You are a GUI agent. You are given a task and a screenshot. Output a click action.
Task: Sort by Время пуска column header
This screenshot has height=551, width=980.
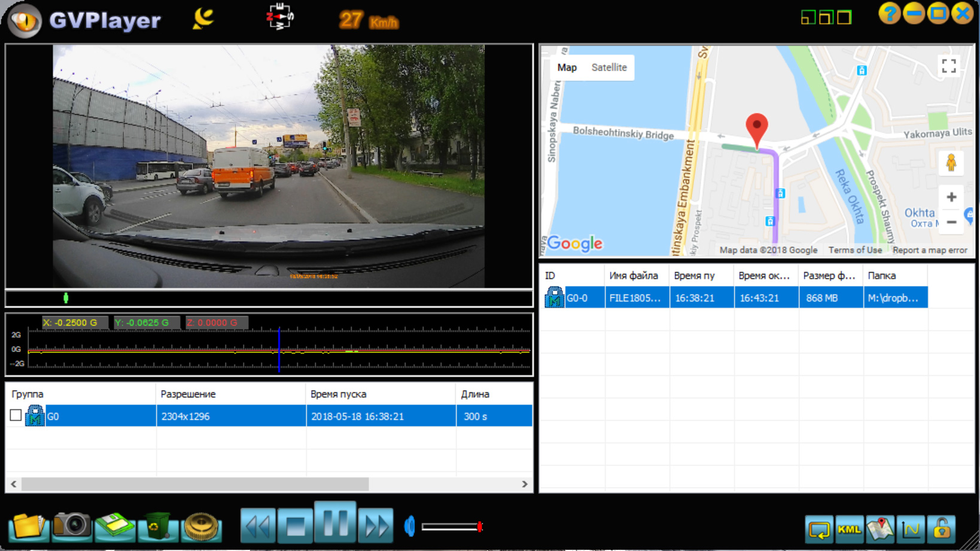click(x=381, y=394)
